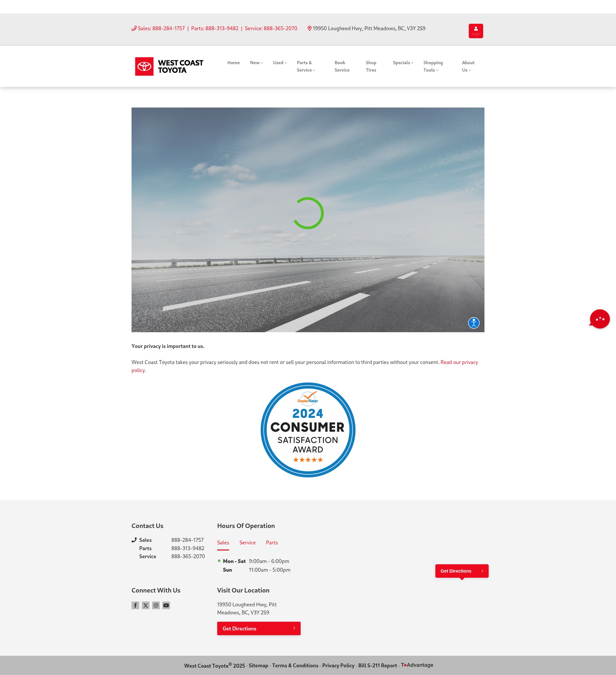The width and height of the screenshot is (616, 675).
Task: Expand the Specials dropdown menu
Action: 403,63
